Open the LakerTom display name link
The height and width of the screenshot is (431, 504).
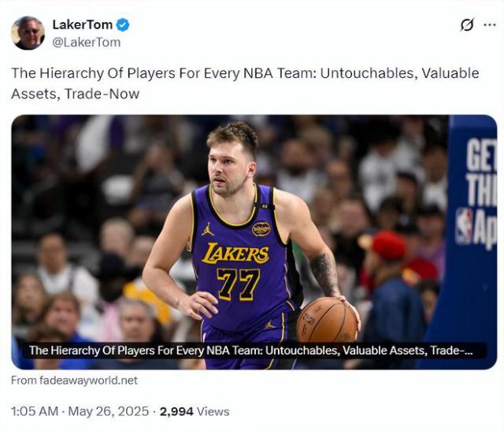[x=82, y=24]
